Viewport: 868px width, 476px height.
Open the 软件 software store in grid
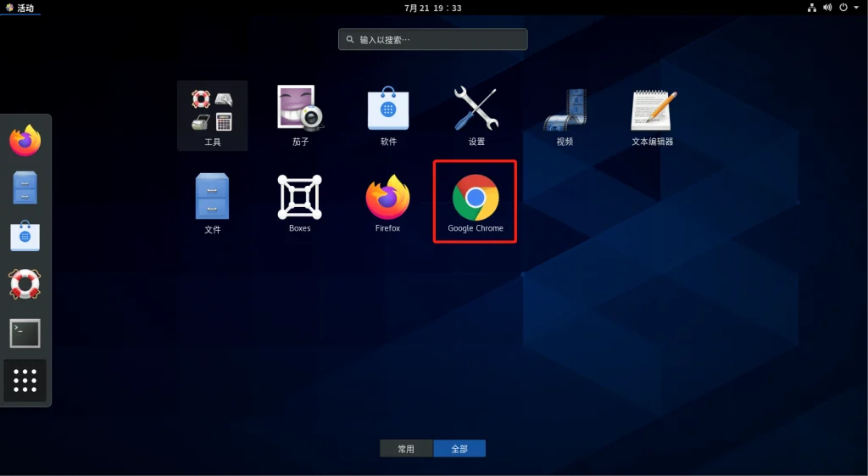[388, 115]
